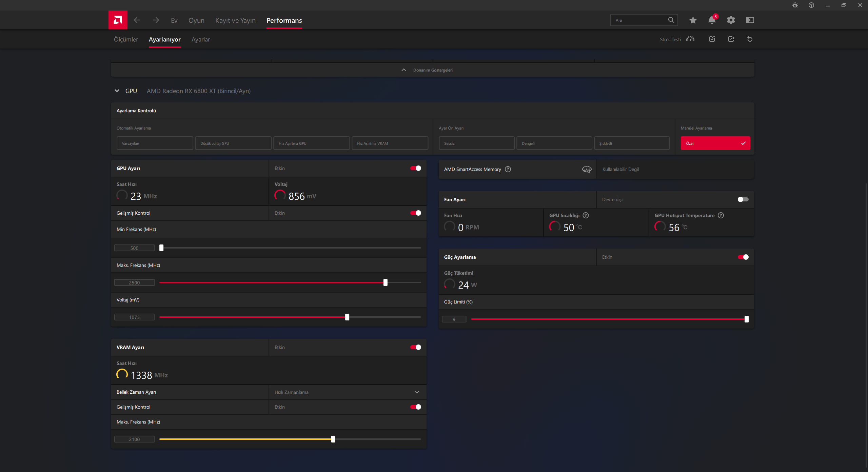Click the SmartAccess Memory brain icon
The image size is (868, 472).
tap(587, 169)
